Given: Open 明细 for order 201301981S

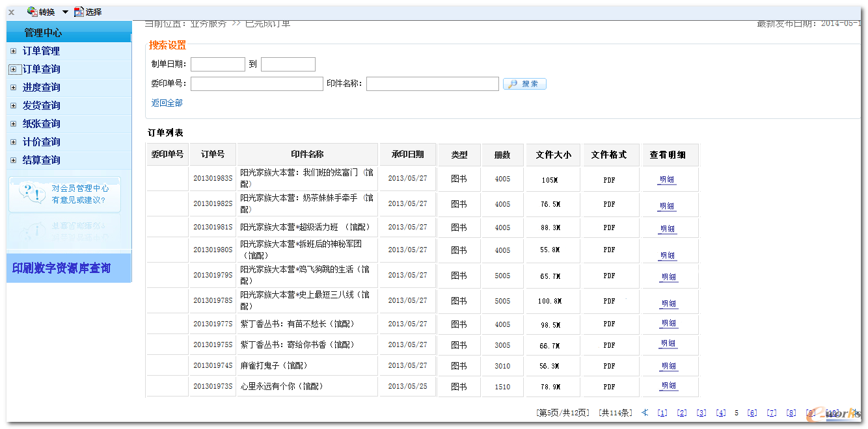Looking at the screenshot, I should tap(668, 229).
